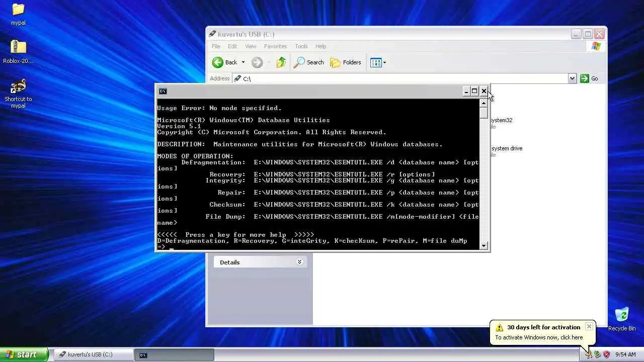The height and width of the screenshot is (362, 644).
Task: Click the 'To activate Windows now' balloon text
Action: tap(539, 337)
